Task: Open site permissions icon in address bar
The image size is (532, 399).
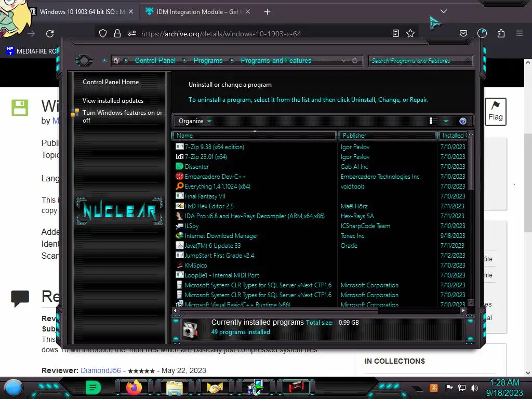Action: coord(132,33)
